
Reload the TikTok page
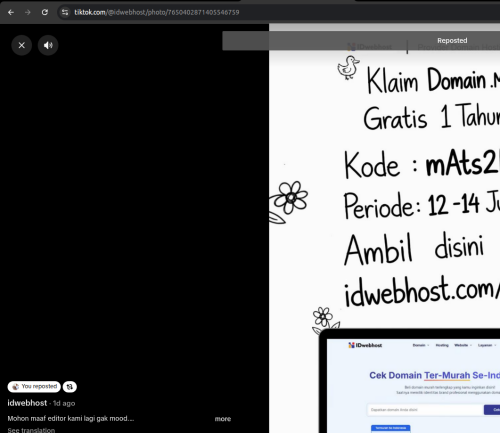pos(45,12)
